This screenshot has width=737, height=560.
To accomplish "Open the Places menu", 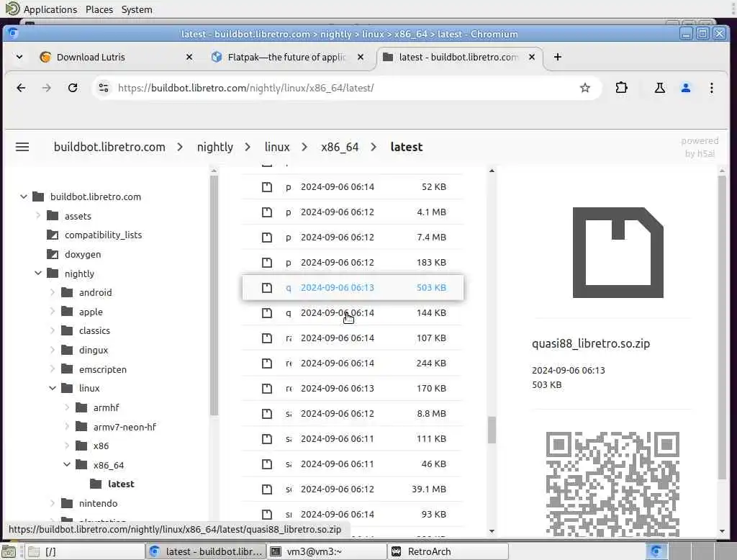I will click(x=99, y=9).
